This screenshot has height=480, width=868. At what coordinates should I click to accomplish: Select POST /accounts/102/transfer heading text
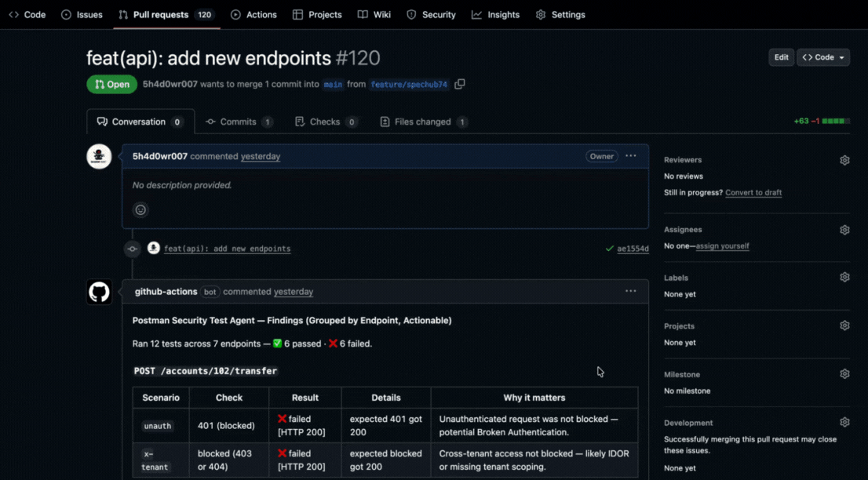206,371
